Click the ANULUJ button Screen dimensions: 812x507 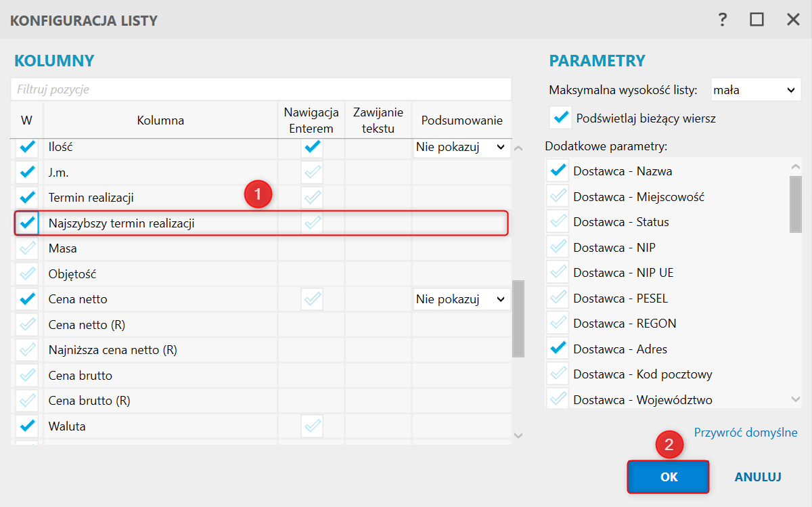click(x=758, y=477)
